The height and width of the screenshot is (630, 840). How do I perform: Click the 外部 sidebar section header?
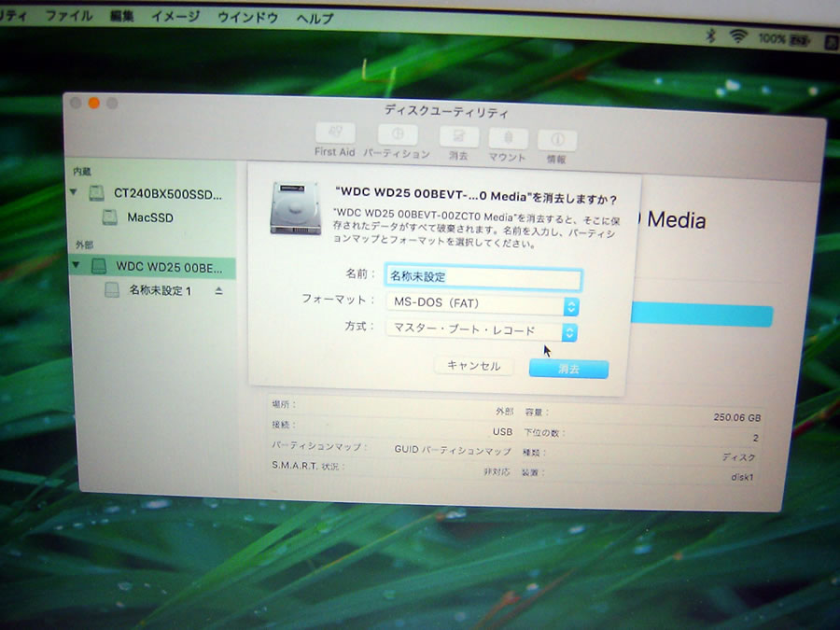point(84,245)
